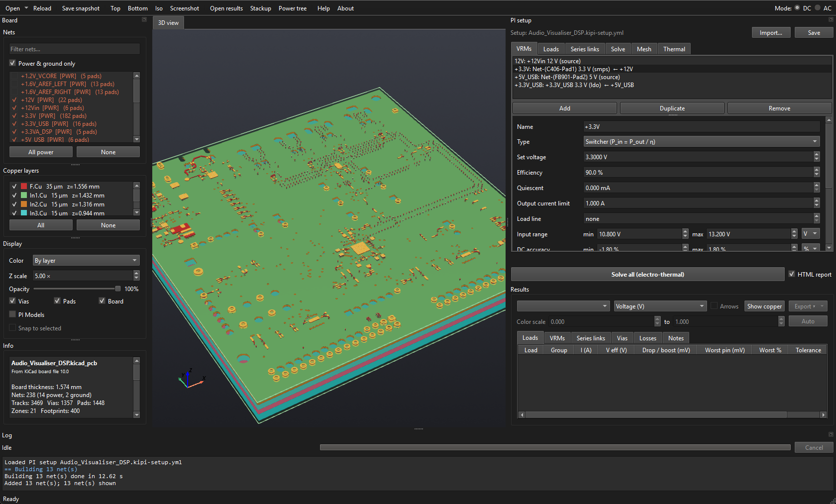
Task: Enable PI Models checkbox
Action: pos(12,314)
